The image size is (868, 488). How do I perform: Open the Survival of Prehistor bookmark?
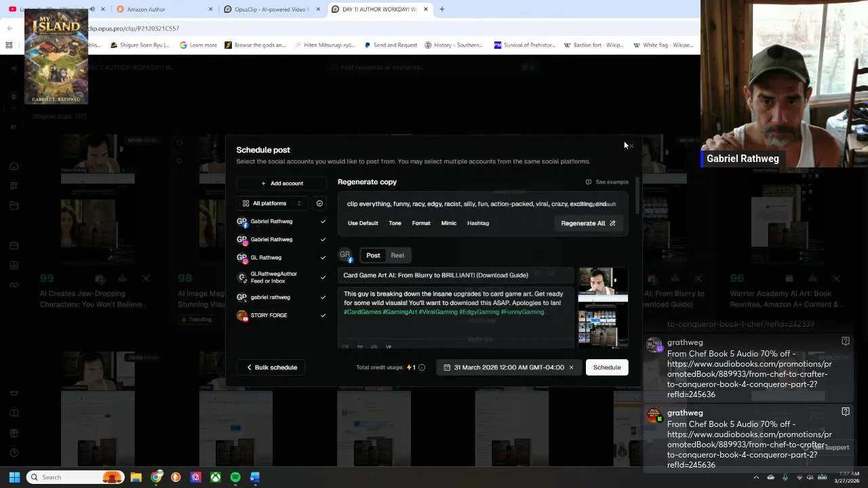525,45
